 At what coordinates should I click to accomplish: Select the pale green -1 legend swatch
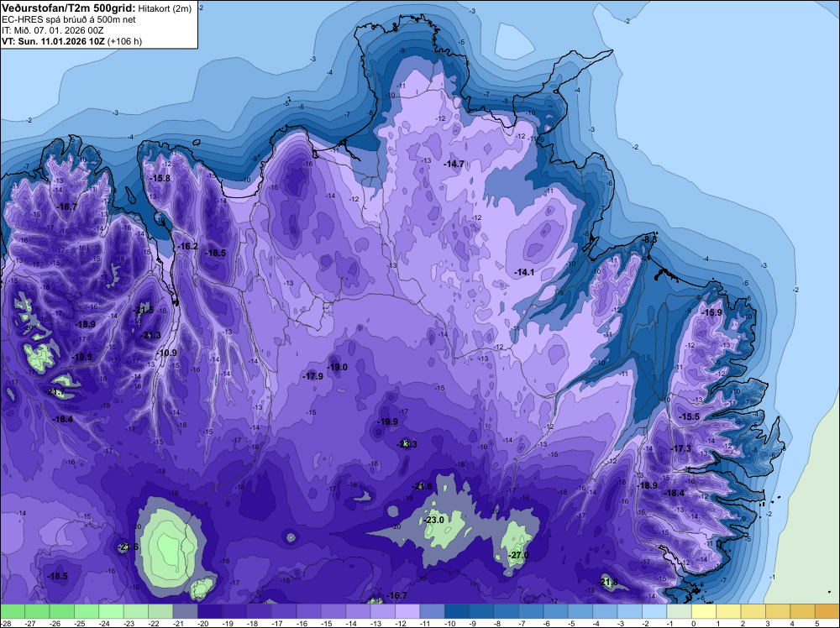(x=680, y=612)
